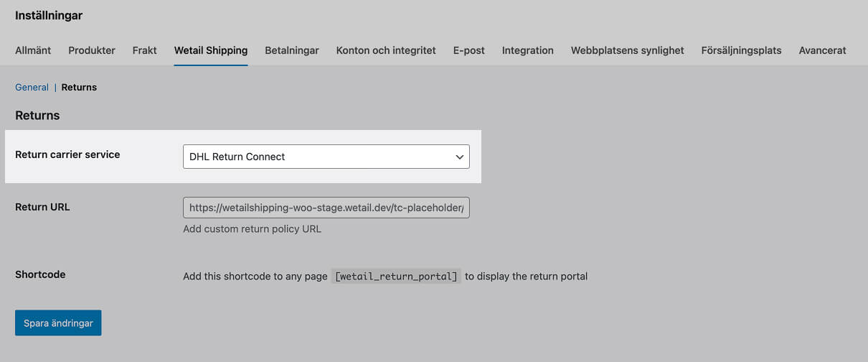
Task: Open the Return carrier service dropdown
Action: coord(326,157)
